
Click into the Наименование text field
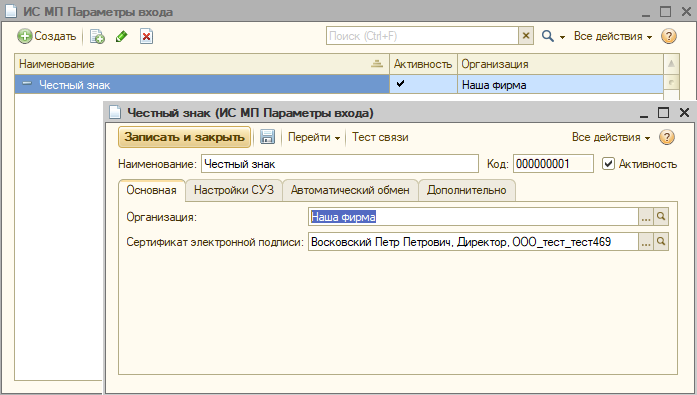click(x=340, y=164)
